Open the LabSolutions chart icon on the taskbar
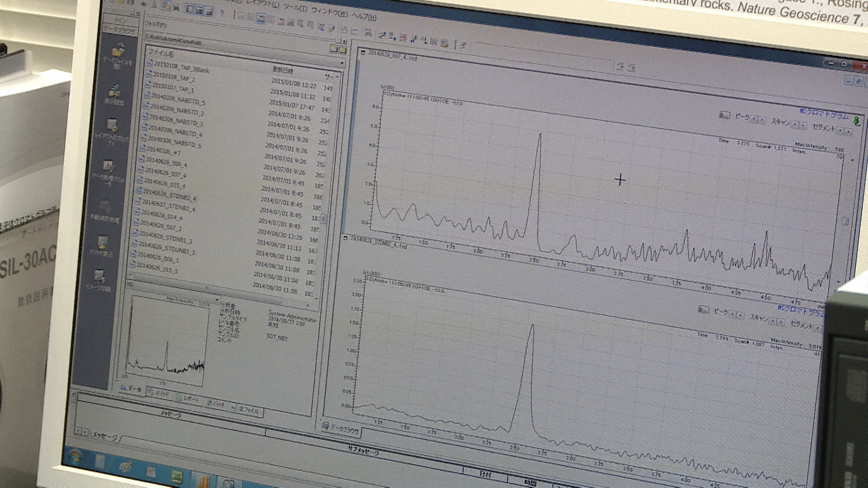 click(x=202, y=481)
